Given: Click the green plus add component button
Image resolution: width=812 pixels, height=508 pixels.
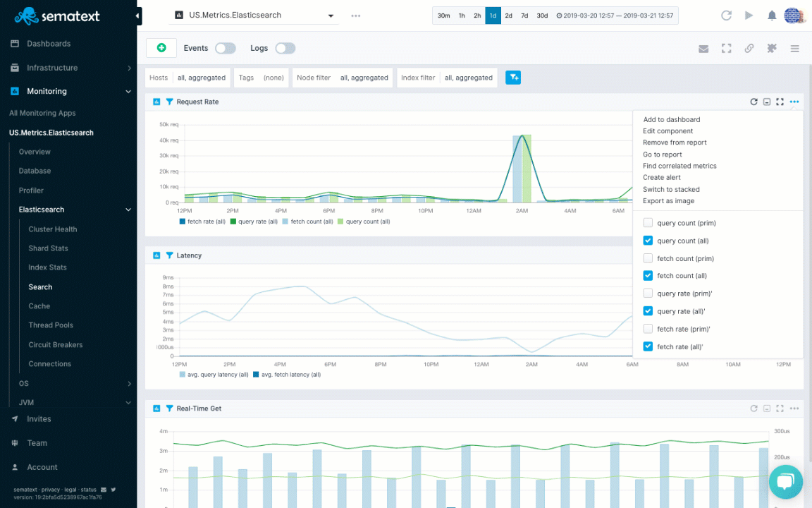Looking at the screenshot, I should [x=161, y=48].
